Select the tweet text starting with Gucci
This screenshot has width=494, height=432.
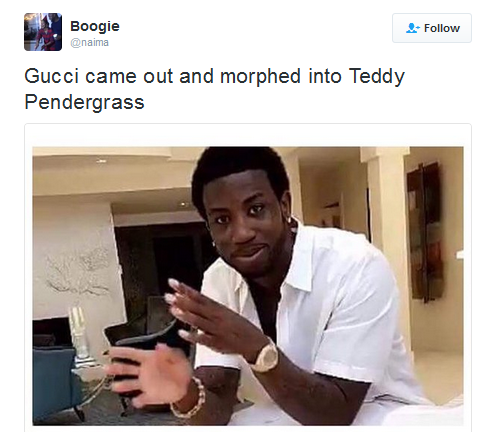click(214, 89)
